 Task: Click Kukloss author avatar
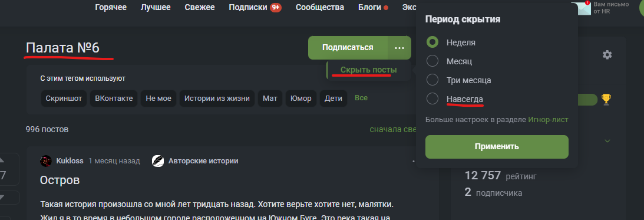coord(45,161)
